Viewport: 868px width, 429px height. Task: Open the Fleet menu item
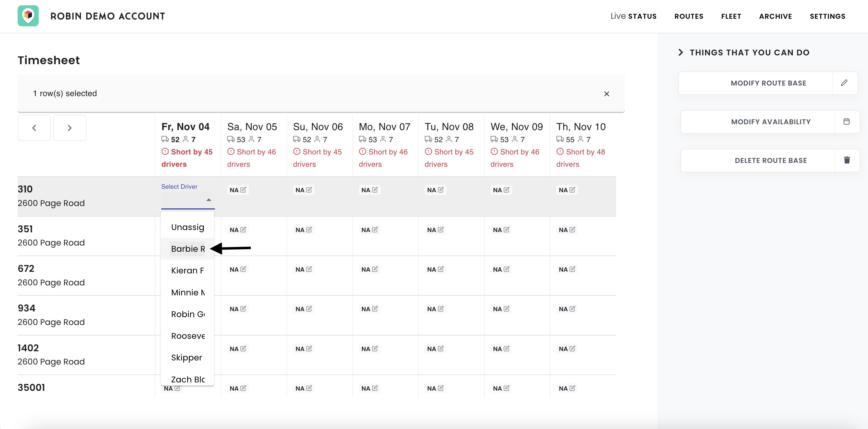[x=731, y=16]
